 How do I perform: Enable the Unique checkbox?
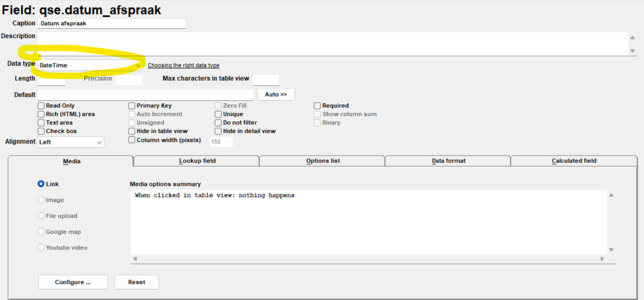tap(218, 114)
